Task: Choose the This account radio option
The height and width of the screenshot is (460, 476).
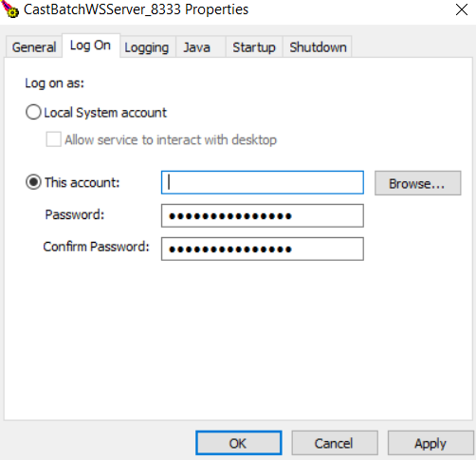Action: (x=33, y=182)
